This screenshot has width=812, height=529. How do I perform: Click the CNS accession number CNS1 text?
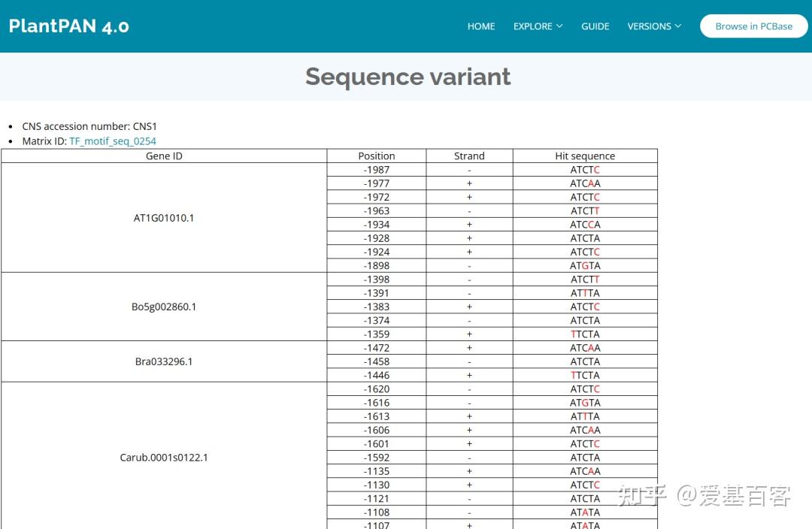click(x=89, y=126)
